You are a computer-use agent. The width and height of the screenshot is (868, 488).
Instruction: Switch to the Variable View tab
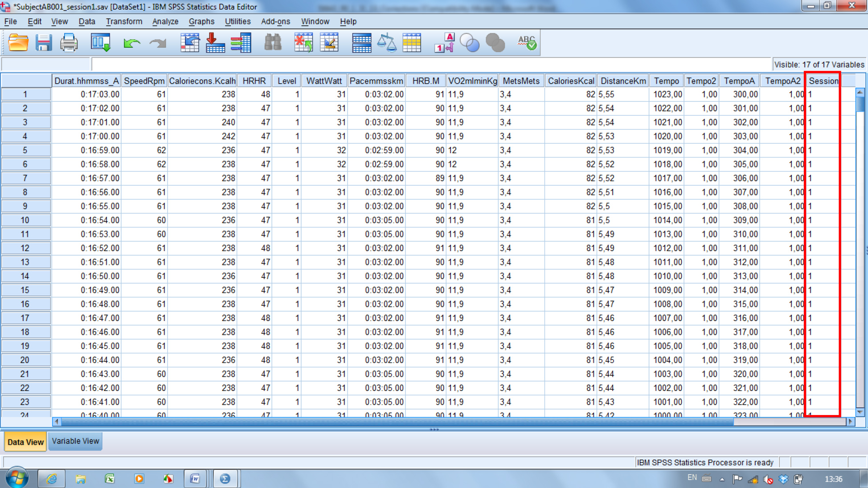click(x=75, y=441)
